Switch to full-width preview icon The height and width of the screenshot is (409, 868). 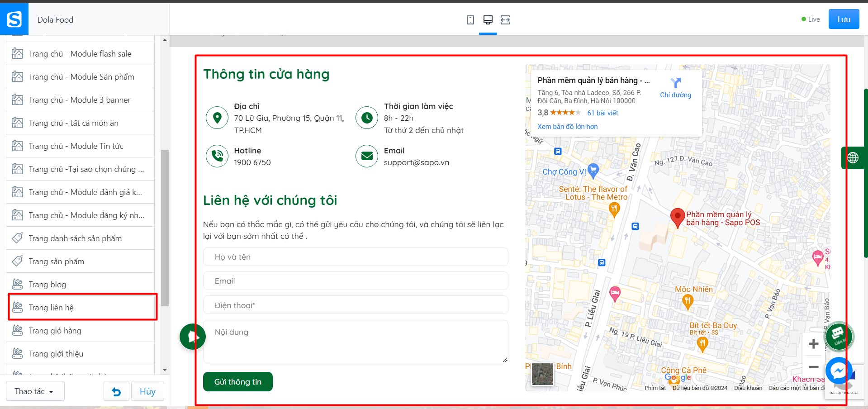coord(505,20)
